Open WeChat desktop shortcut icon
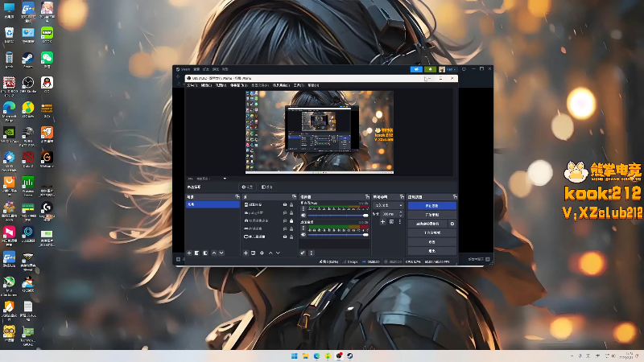The width and height of the screenshot is (644, 362). [47, 60]
